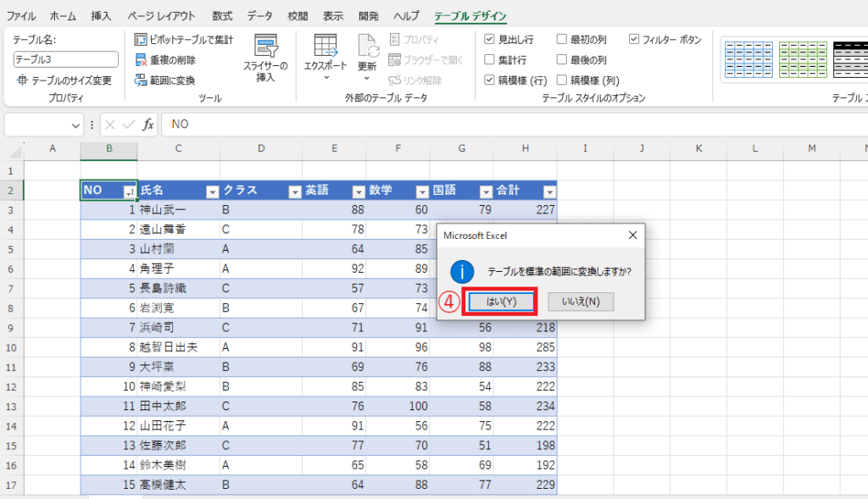The width and height of the screenshot is (868, 499).
Task: Click the select-all corner triangle of sheet
Action: tap(16, 151)
